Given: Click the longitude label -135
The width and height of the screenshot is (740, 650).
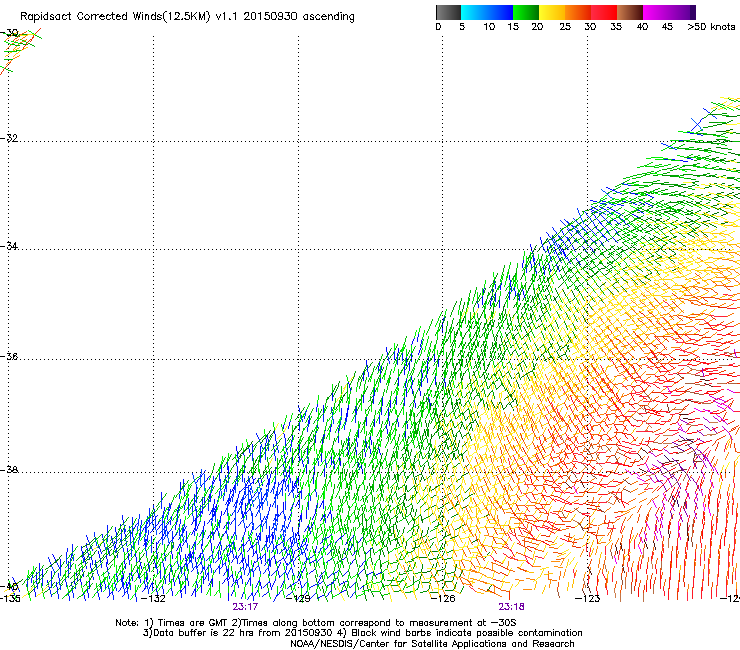Looking at the screenshot, I should click(10, 599).
